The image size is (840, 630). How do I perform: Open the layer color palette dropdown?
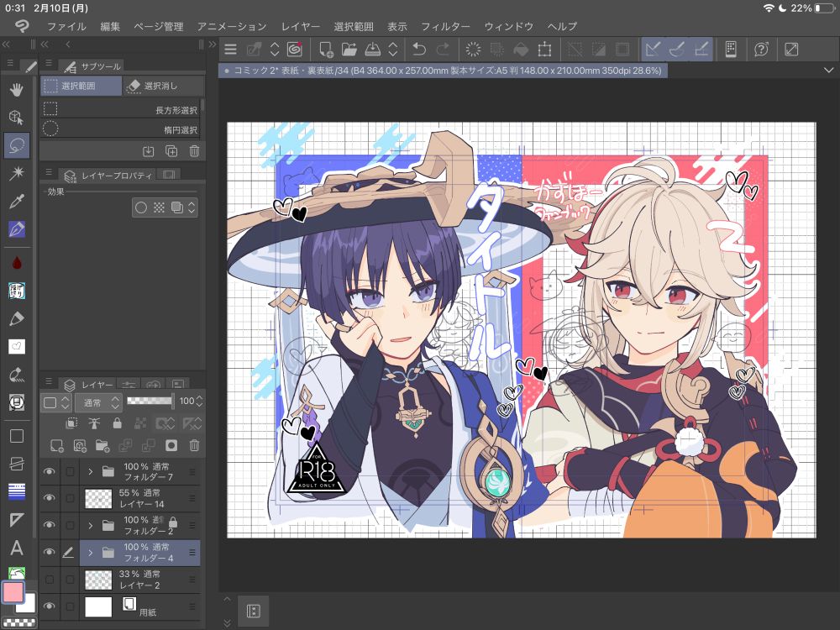point(56,402)
